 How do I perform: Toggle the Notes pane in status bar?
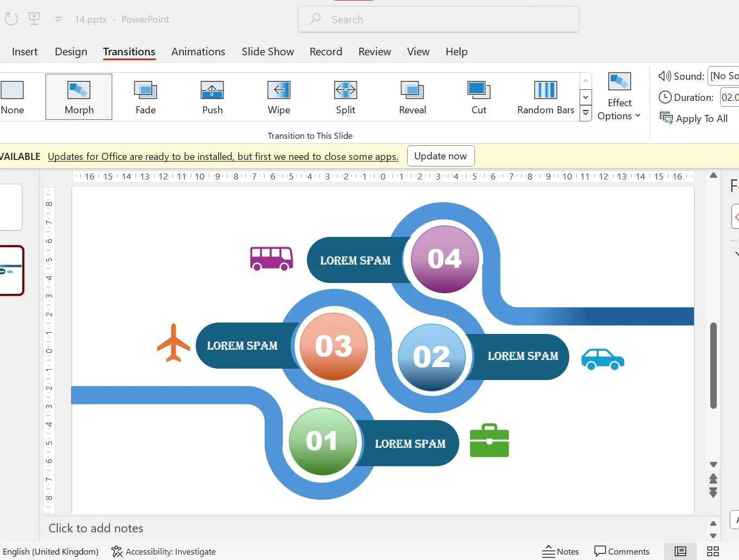[x=561, y=551]
